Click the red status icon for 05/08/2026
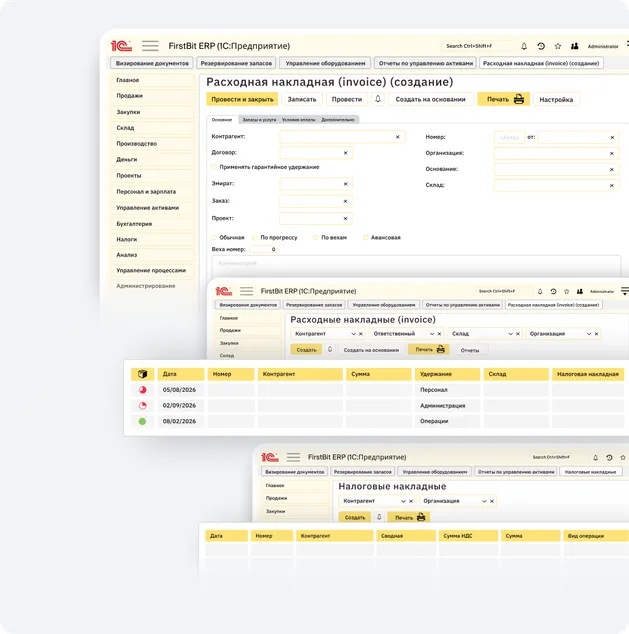Image resolution: width=629 pixels, height=634 pixels. point(142,390)
